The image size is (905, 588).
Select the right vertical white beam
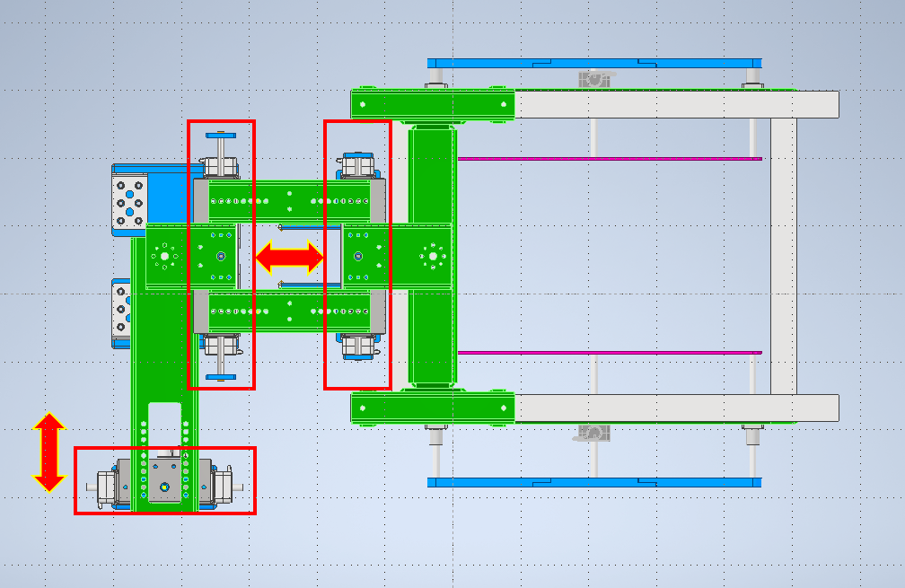pyautogui.click(x=783, y=256)
